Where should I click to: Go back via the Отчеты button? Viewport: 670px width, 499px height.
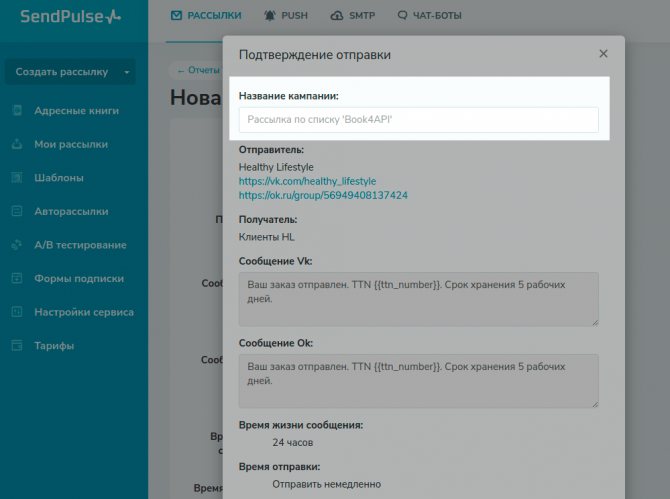198,70
